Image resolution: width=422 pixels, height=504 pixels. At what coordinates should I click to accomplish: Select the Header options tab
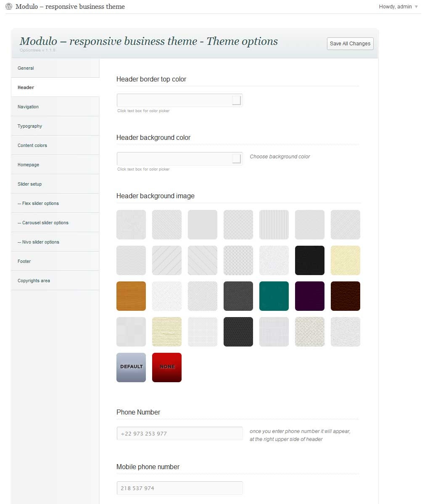click(x=55, y=87)
